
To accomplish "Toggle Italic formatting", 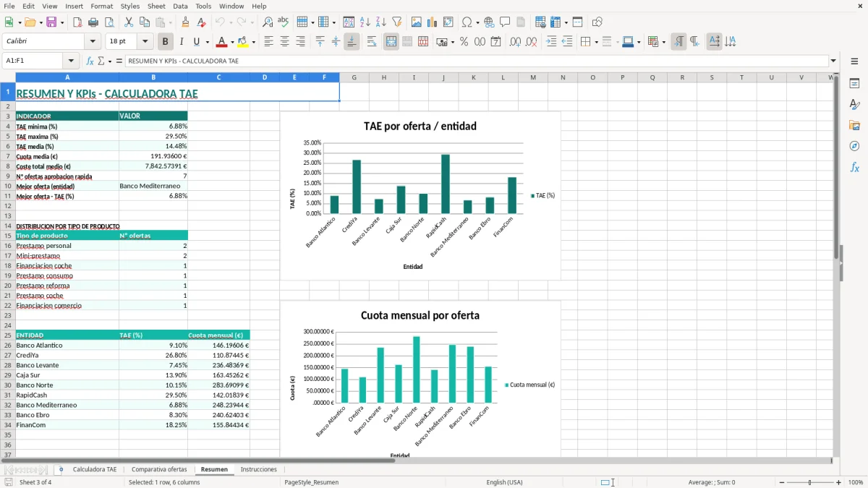I will [x=181, y=42].
